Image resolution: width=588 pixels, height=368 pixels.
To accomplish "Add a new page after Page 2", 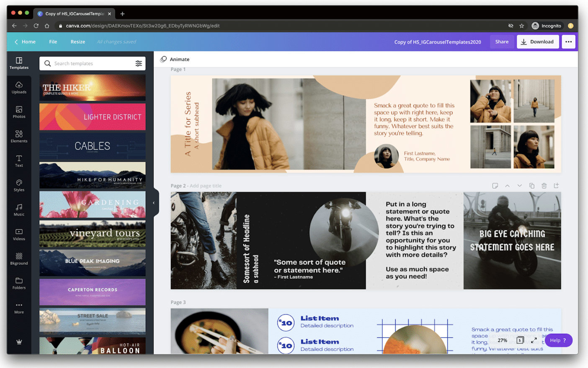I will pos(556,186).
